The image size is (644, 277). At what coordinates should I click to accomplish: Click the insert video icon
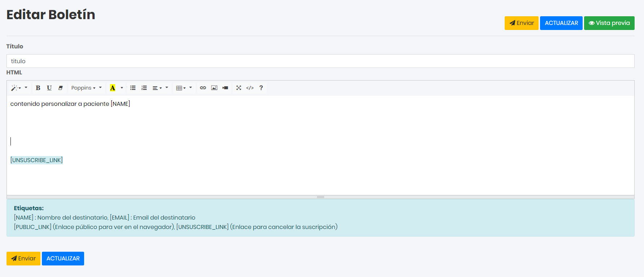pos(225,88)
